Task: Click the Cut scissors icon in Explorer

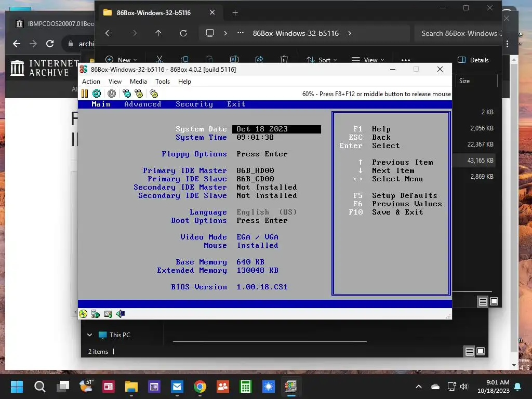Action: 159,59
